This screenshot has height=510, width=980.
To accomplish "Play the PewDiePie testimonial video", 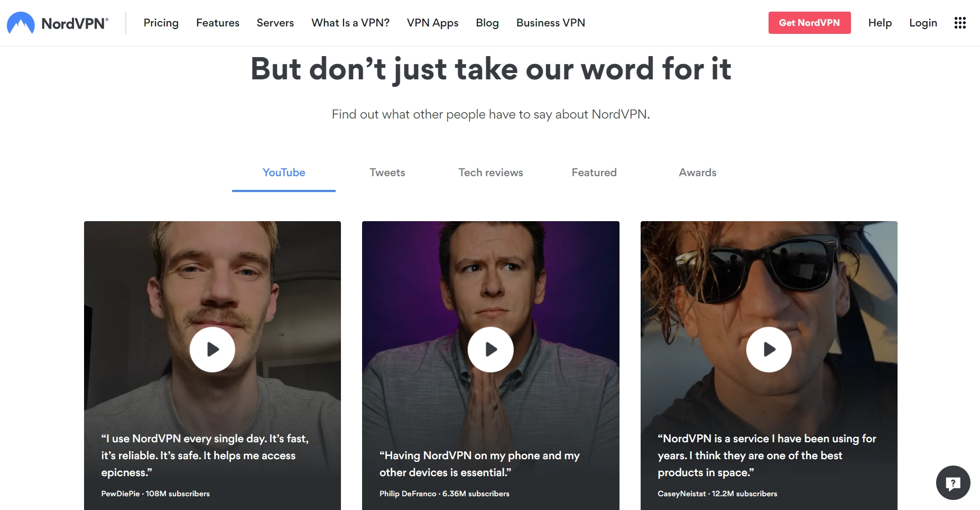I will 212,349.
